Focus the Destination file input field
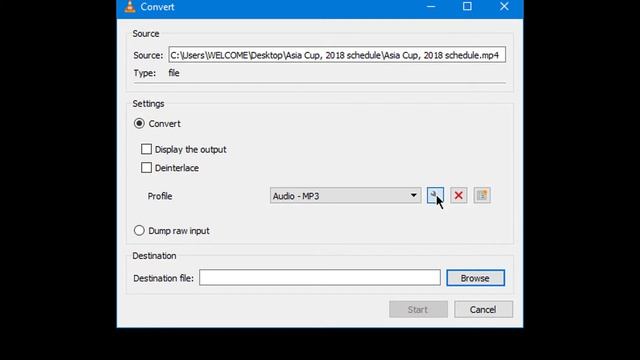The width and height of the screenshot is (640, 360). pyautogui.click(x=320, y=278)
